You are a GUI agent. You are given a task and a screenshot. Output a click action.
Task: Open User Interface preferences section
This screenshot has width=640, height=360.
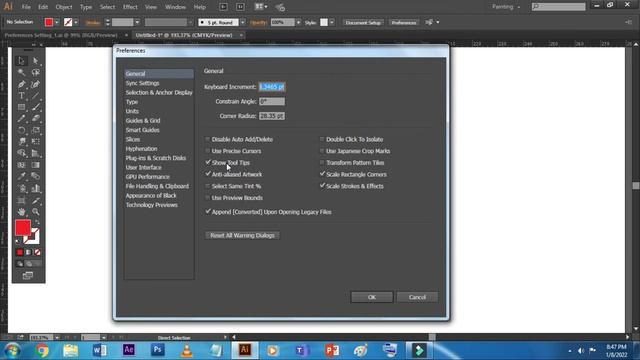point(144,167)
